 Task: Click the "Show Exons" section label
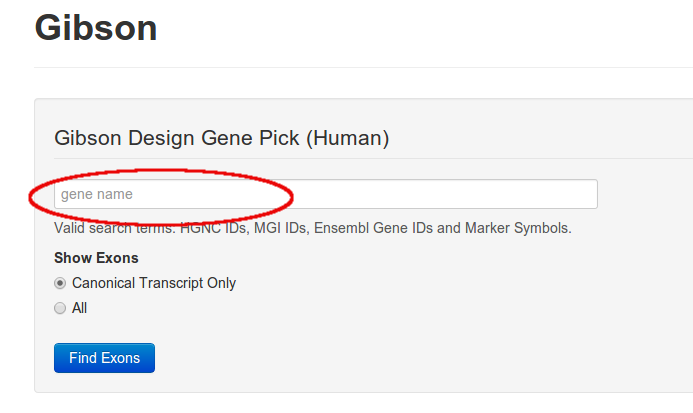point(96,258)
